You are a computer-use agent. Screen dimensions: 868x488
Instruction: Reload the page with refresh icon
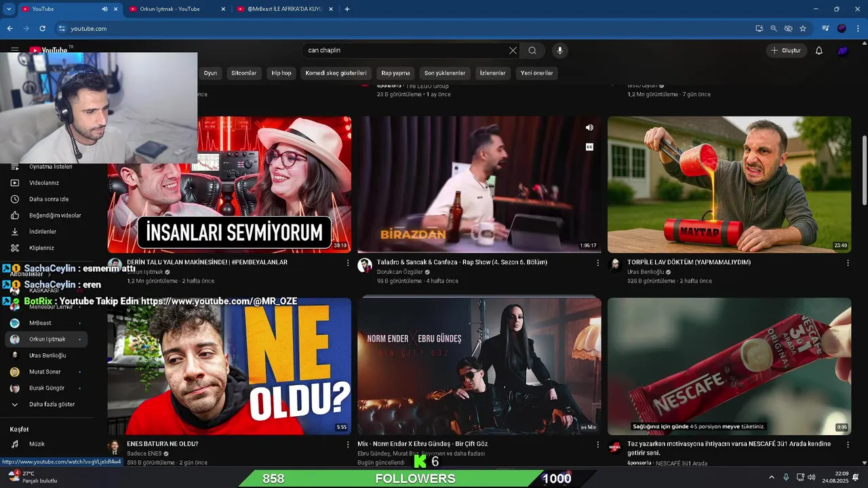click(x=42, y=28)
